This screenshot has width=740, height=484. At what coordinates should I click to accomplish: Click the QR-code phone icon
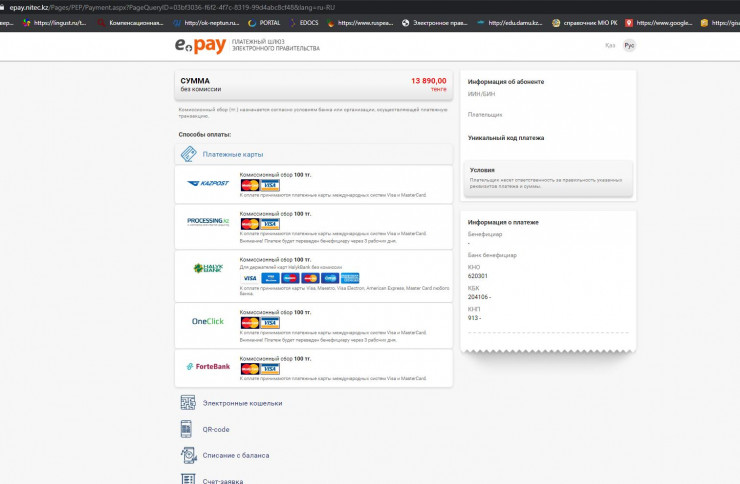tap(186, 429)
